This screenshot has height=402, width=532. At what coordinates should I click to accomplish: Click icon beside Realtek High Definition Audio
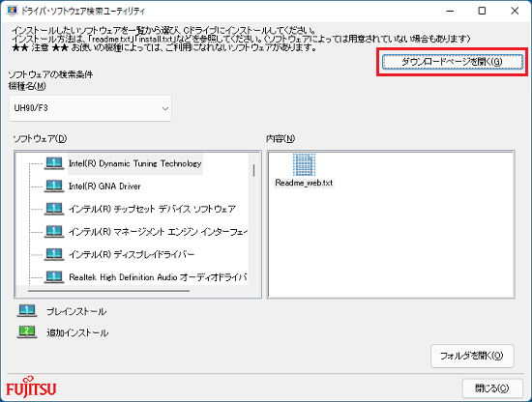(54, 277)
